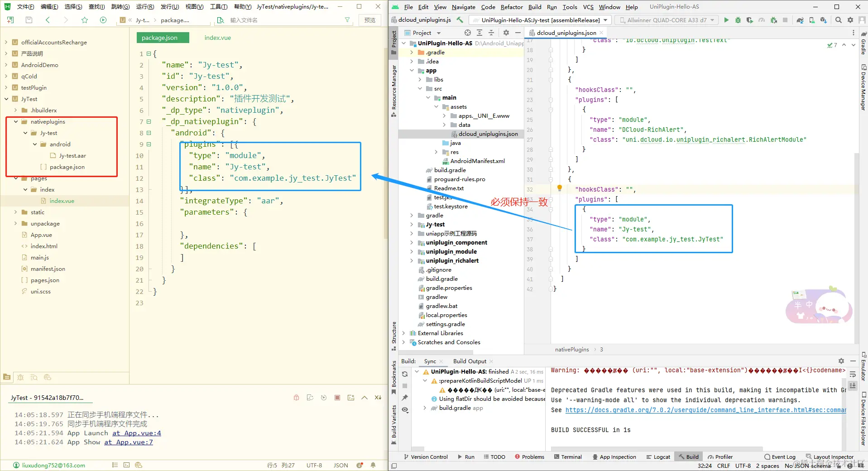Image resolution: width=868 pixels, height=471 pixels.
Task: Click HBuilderX save toolbar icon
Action: coord(29,20)
